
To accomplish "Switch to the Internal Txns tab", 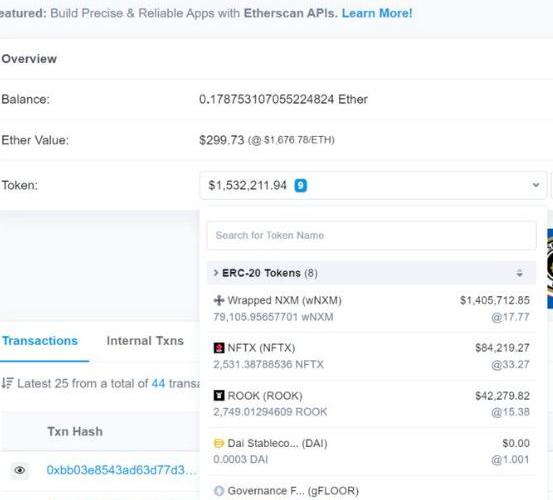I will (145, 341).
